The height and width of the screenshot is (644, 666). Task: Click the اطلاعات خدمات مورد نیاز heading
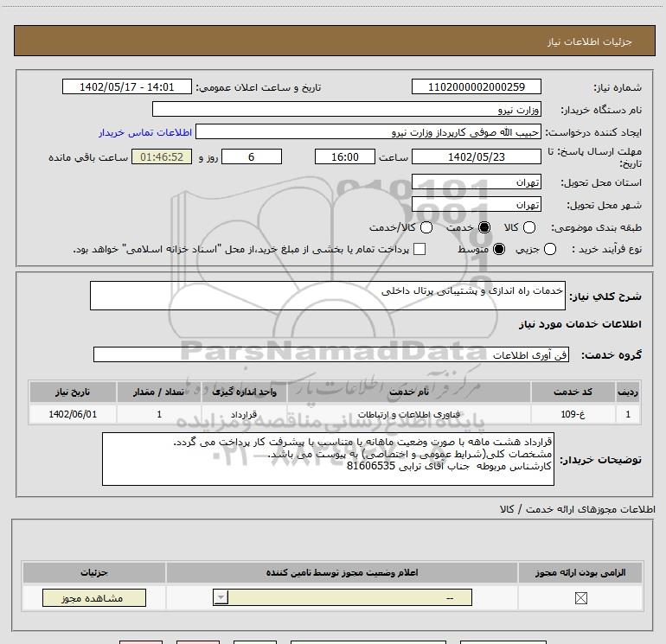[580, 324]
